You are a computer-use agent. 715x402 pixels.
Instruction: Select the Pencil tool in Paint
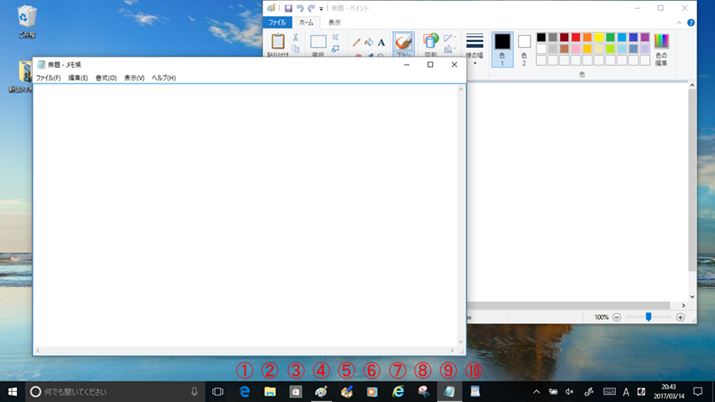[357, 42]
